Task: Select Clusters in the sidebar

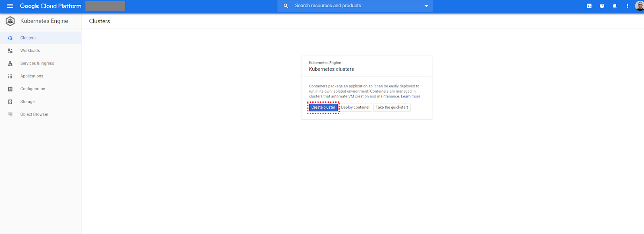Action: click(x=40, y=38)
